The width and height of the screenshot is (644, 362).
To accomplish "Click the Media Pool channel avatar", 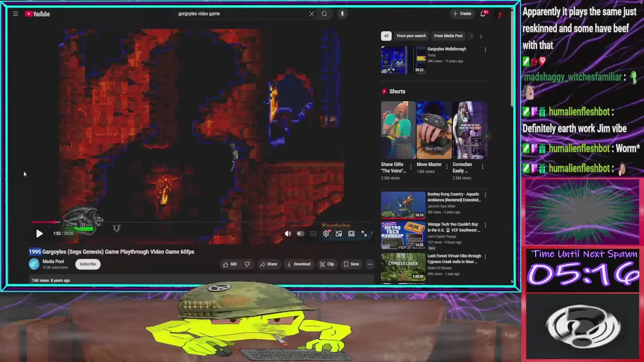I will [x=34, y=264].
